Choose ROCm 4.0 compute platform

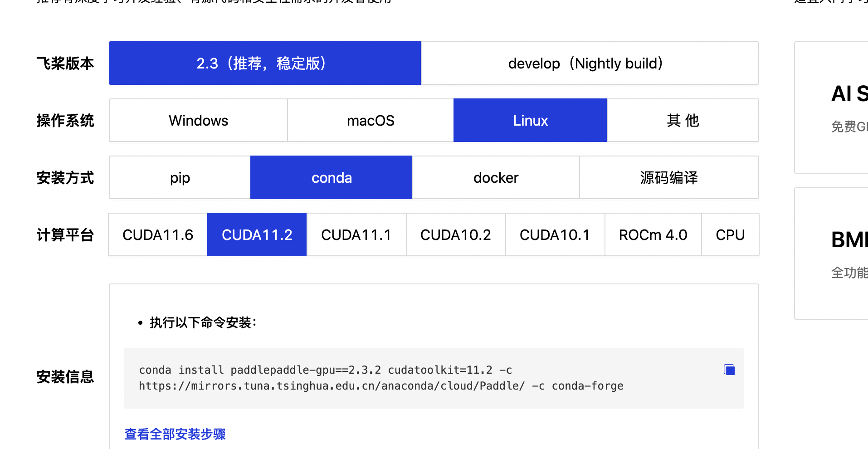coord(653,234)
